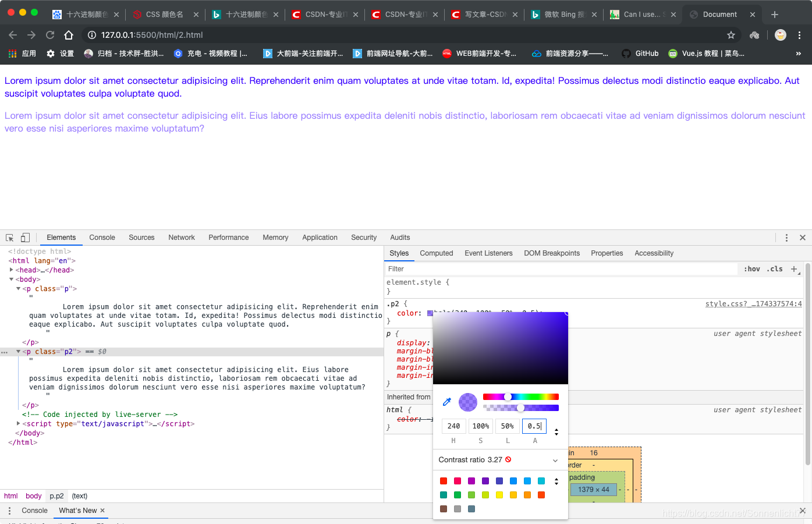Viewport: 812px width, 524px height.
Task: Add a new style rule with plus
Action: pyautogui.click(x=794, y=269)
